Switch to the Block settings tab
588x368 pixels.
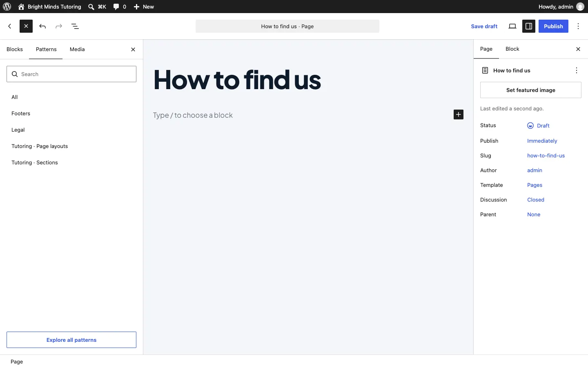point(512,49)
